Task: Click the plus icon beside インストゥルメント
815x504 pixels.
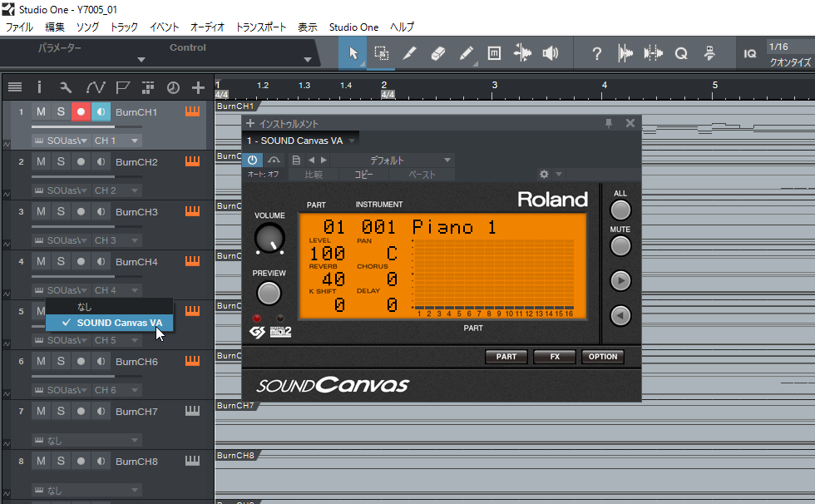Action: [x=250, y=123]
